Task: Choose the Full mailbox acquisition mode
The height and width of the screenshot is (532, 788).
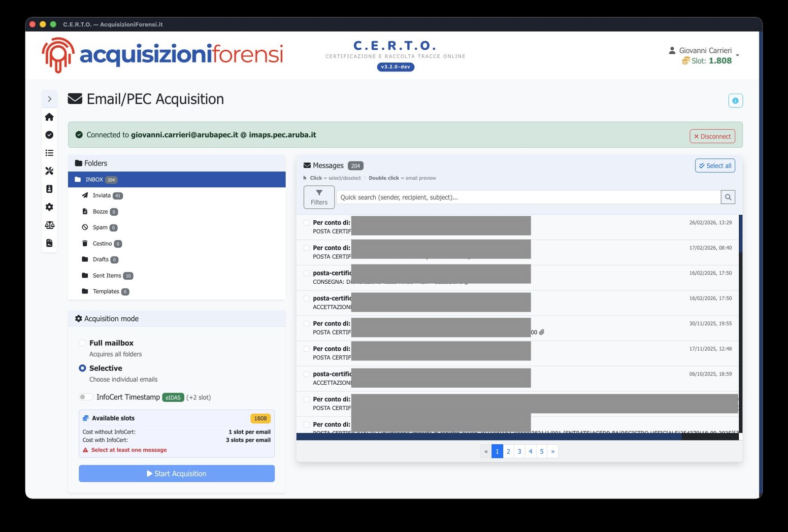Action: (82, 343)
